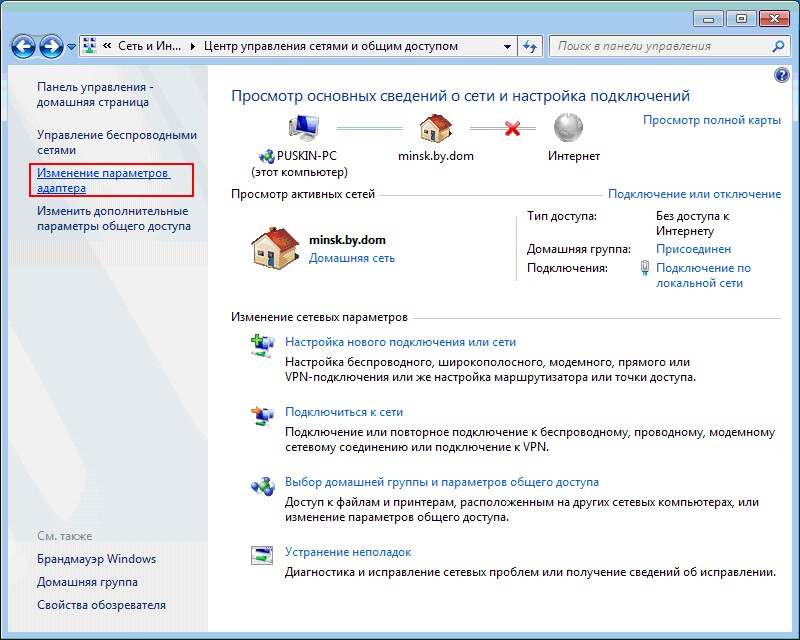The height and width of the screenshot is (640, 800).
Task: Click the red X broken connection icon
Action: (x=514, y=129)
